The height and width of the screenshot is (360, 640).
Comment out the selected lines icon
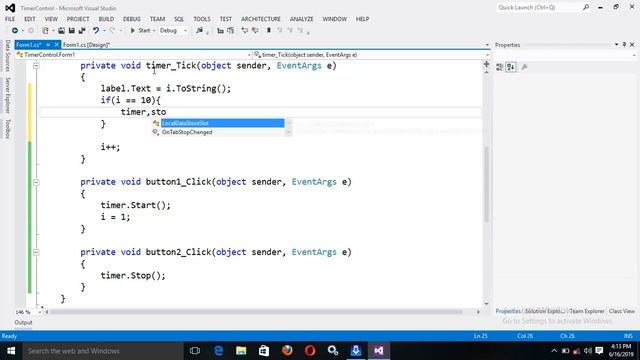coord(244,31)
